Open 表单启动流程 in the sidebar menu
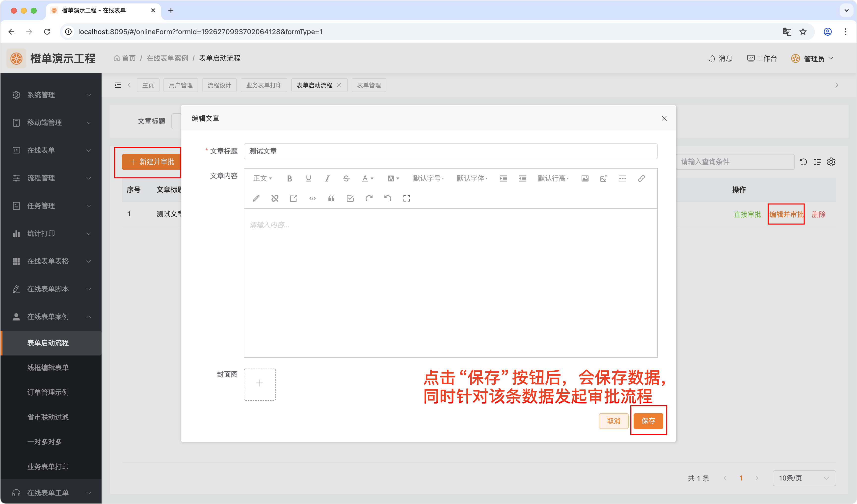Screen dimensions: 857x504 (48, 343)
